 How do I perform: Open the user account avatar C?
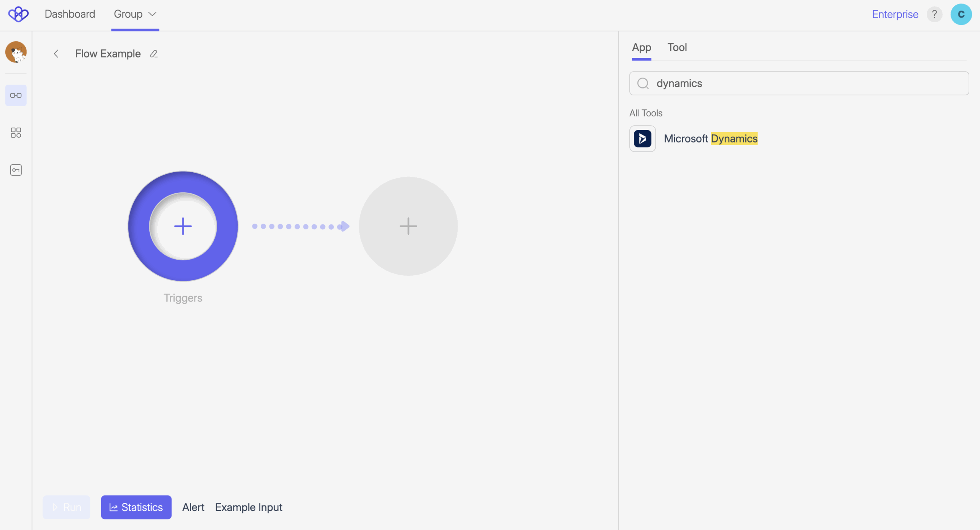click(961, 14)
